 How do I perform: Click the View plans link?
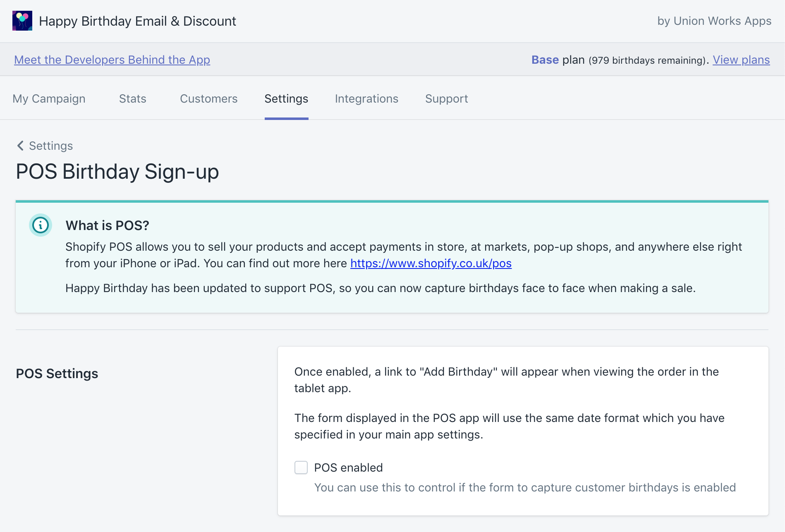point(741,60)
